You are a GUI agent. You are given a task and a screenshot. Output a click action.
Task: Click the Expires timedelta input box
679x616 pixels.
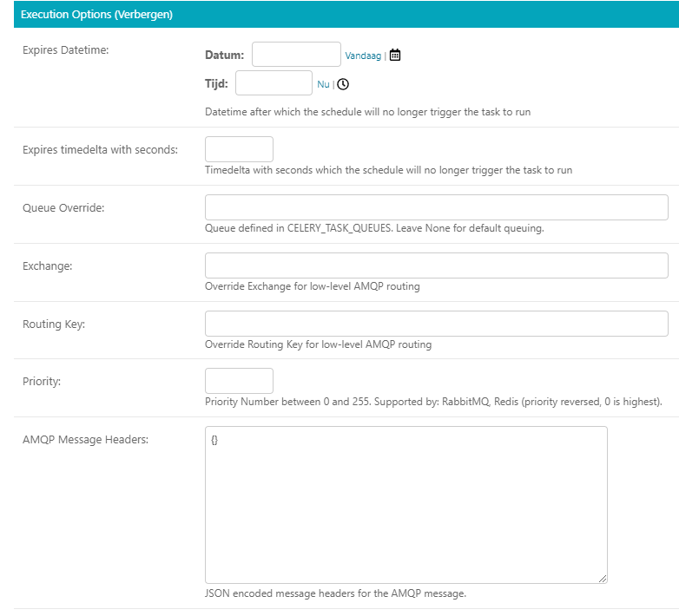click(239, 149)
